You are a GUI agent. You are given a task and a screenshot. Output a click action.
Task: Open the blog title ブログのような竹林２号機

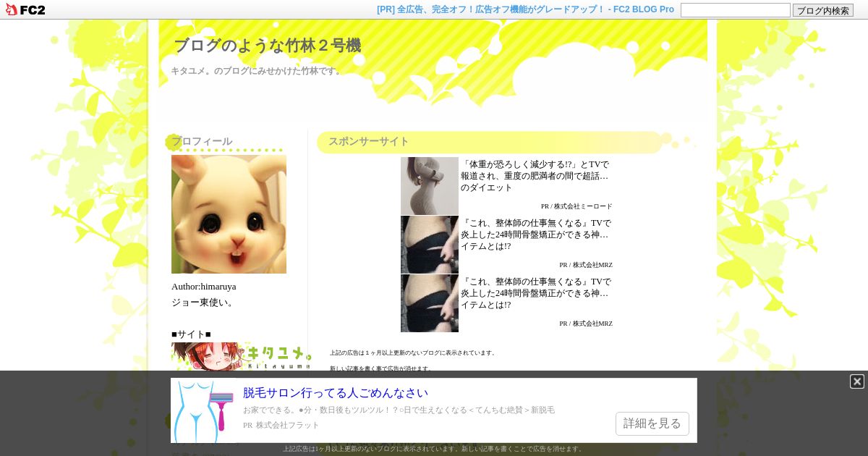(x=267, y=46)
